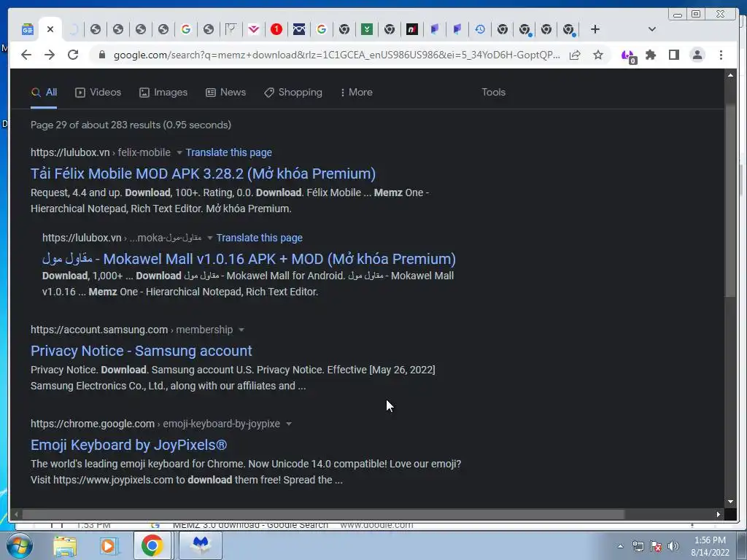Share this page using share icon
This screenshot has width=747, height=560.
click(575, 55)
